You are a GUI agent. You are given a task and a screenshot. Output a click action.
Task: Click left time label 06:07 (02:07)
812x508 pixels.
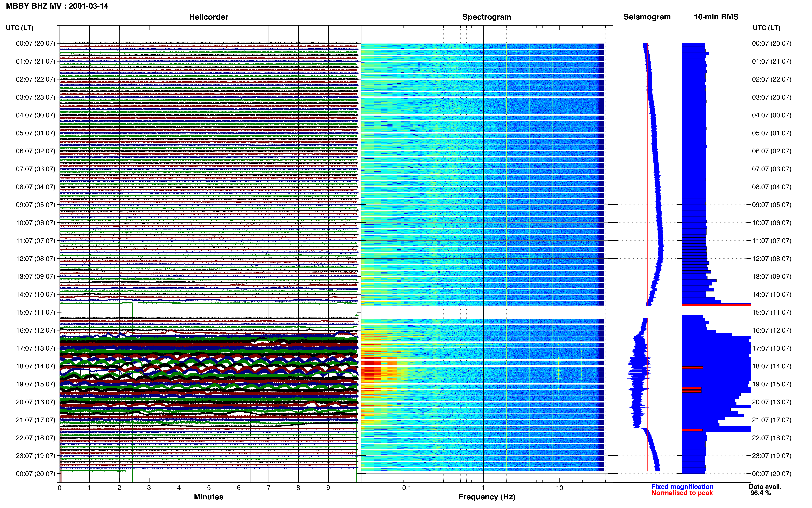click(35, 151)
